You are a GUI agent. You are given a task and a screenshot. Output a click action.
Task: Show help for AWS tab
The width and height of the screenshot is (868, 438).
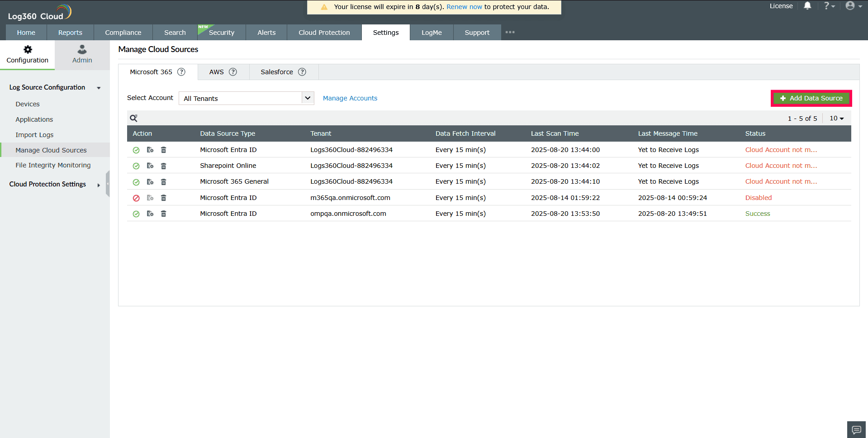[233, 72]
